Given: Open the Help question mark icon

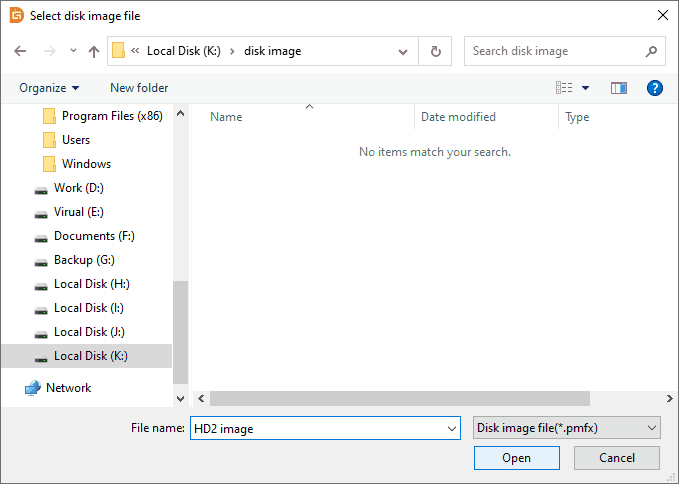Looking at the screenshot, I should click(655, 88).
